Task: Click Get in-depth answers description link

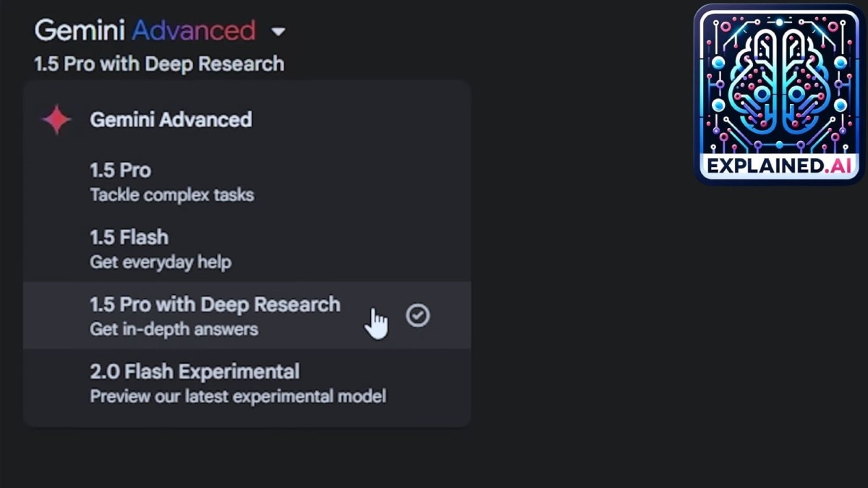Action: tap(173, 329)
